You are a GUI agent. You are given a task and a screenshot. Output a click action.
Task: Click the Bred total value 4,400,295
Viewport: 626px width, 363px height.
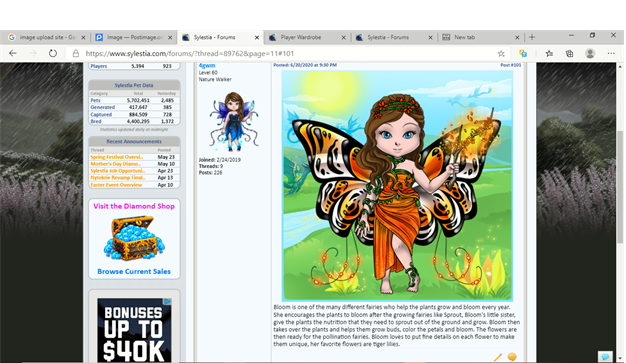[138, 121]
